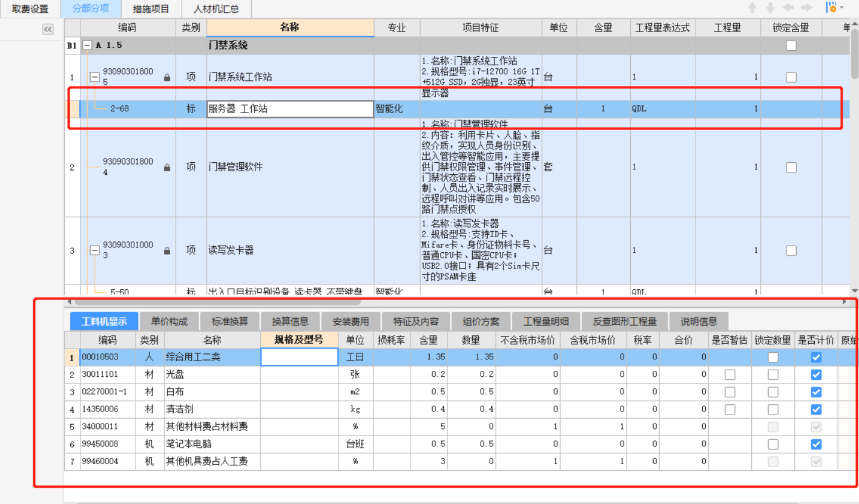Click the left arrow promote icon

click(x=788, y=8)
